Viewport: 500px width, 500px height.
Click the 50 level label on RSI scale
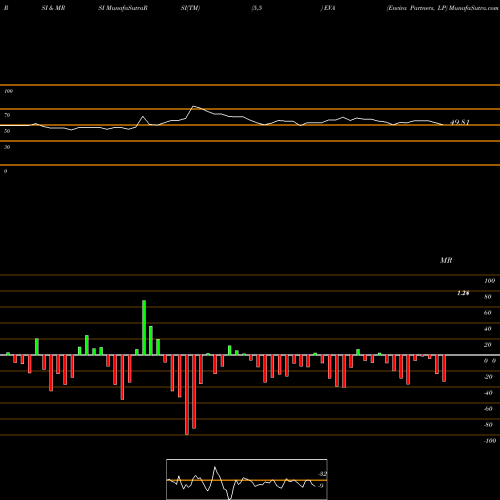click(x=7, y=131)
